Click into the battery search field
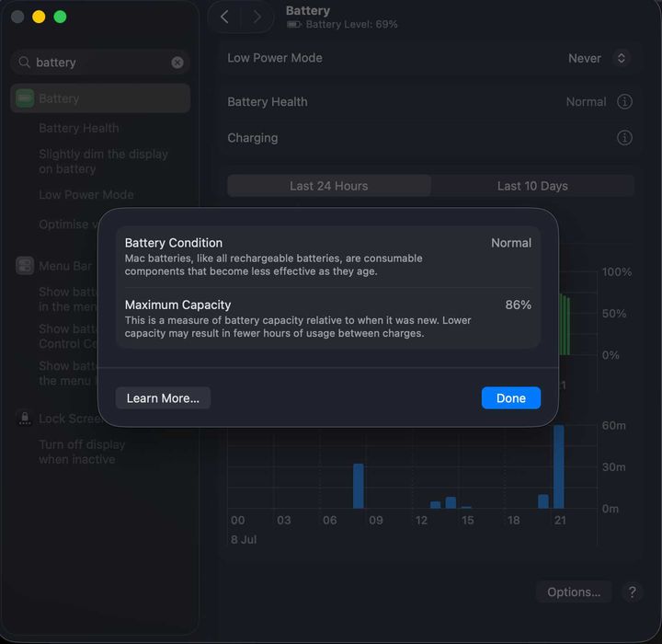 click(x=100, y=63)
